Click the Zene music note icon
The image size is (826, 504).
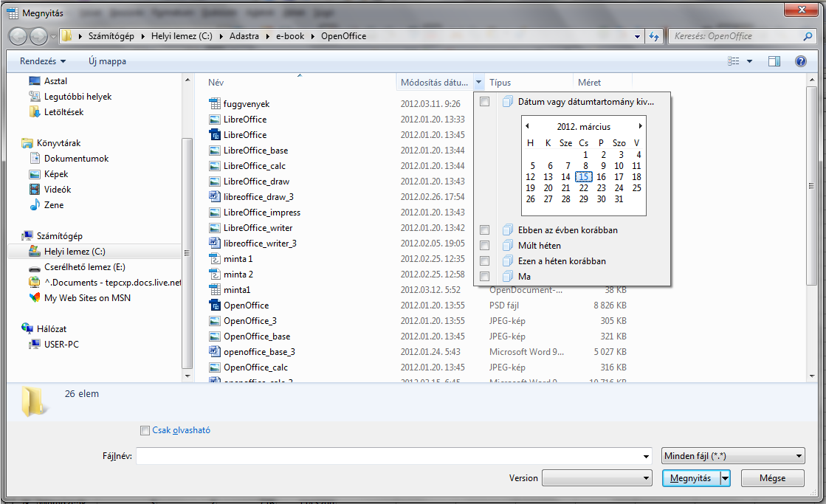coord(35,204)
